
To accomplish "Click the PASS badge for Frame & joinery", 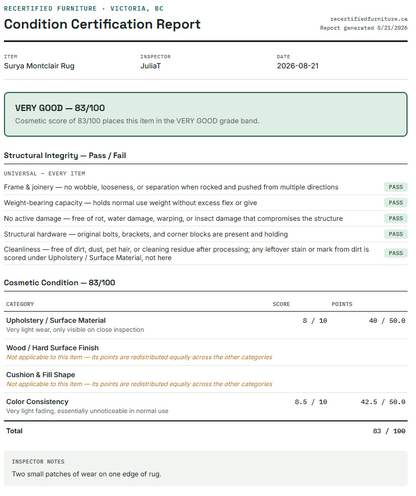I will coord(395,187).
